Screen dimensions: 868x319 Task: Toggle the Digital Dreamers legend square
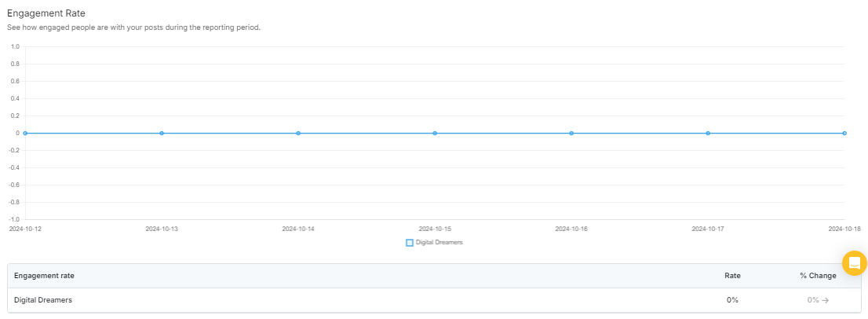click(410, 243)
